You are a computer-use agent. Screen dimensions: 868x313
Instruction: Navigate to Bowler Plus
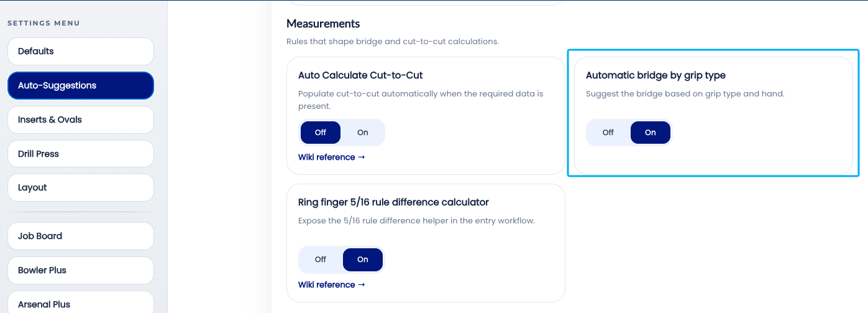(x=81, y=270)
